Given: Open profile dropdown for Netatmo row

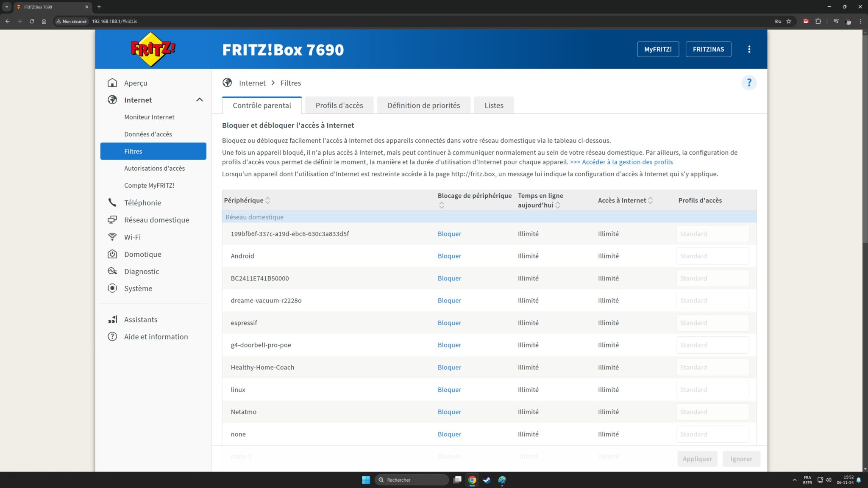Looking at the screenshot, I should pyautogui.click(x=713, y=412).
